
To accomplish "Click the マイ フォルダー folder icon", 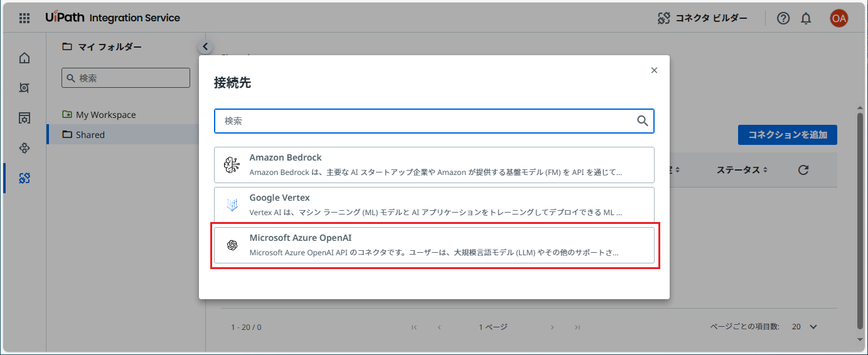I will 67,46.
